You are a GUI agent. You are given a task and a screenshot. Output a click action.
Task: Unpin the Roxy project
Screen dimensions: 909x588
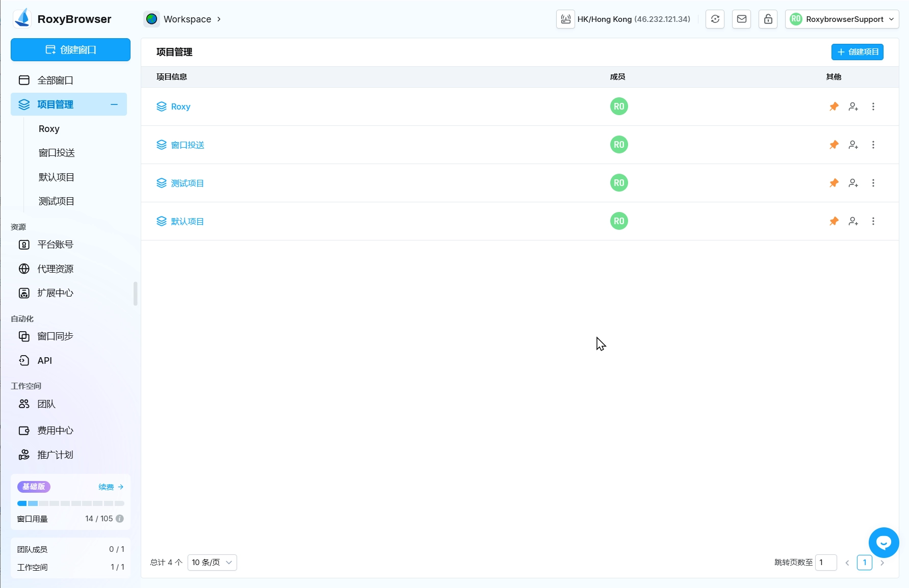point(834,106)
